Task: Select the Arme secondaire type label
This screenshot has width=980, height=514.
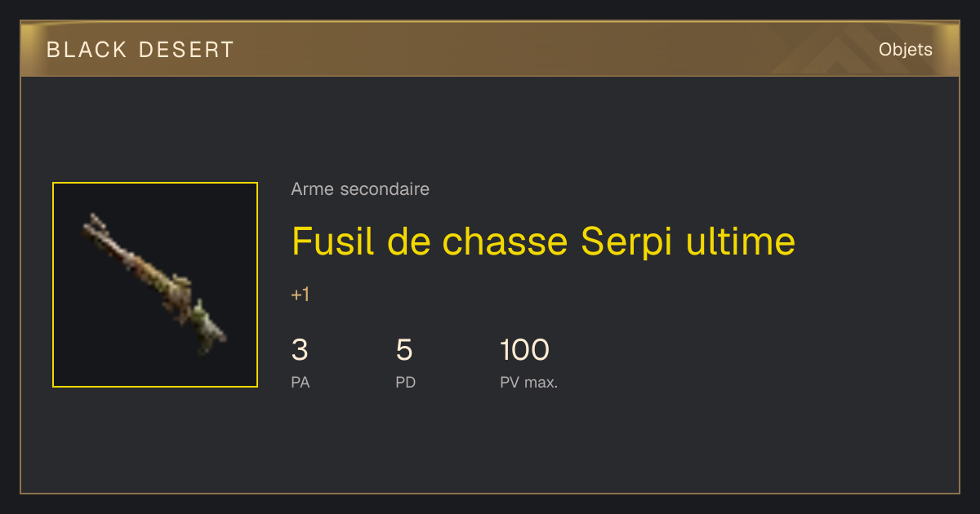Action: click(x=360, y=189)
